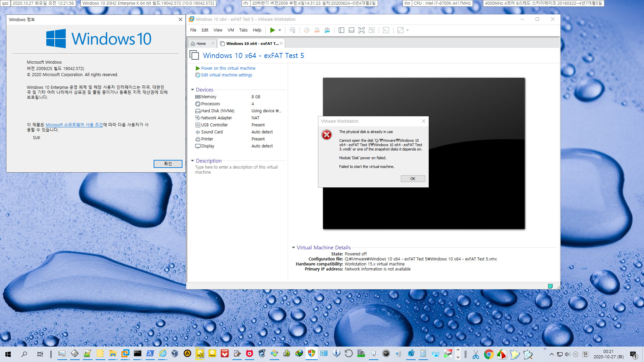
Task: Select the Hard Disk (NVMe) device row
Action: tap(238, 111)
